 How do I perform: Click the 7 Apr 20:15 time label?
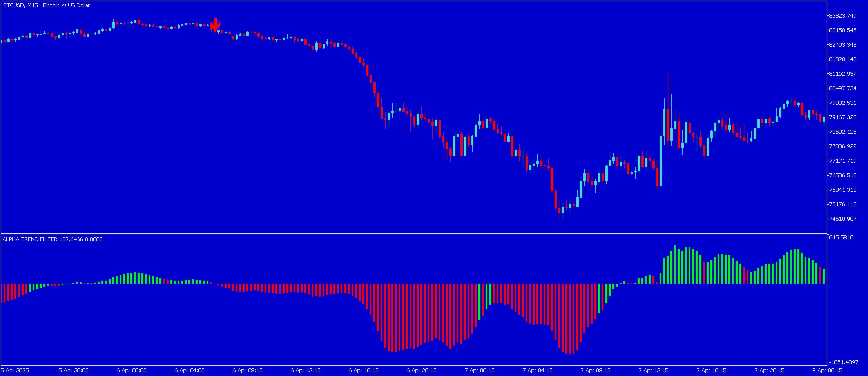pos(770,371)
